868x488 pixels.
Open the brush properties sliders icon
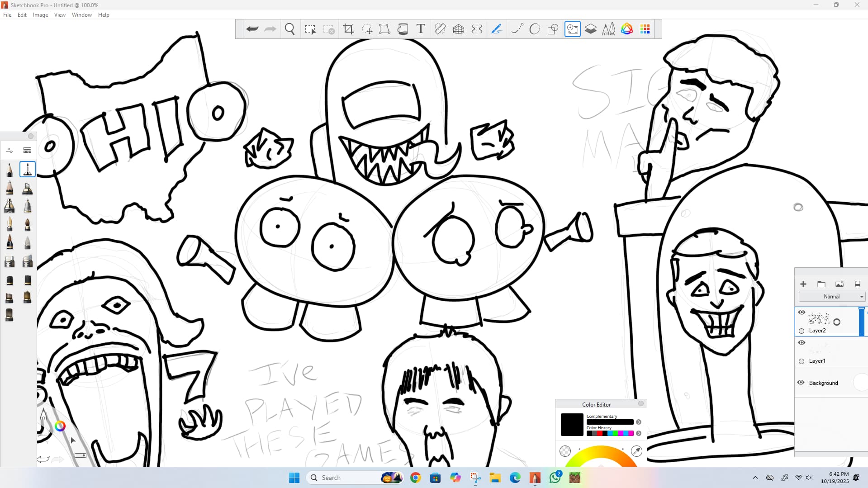tap(9, 150)
